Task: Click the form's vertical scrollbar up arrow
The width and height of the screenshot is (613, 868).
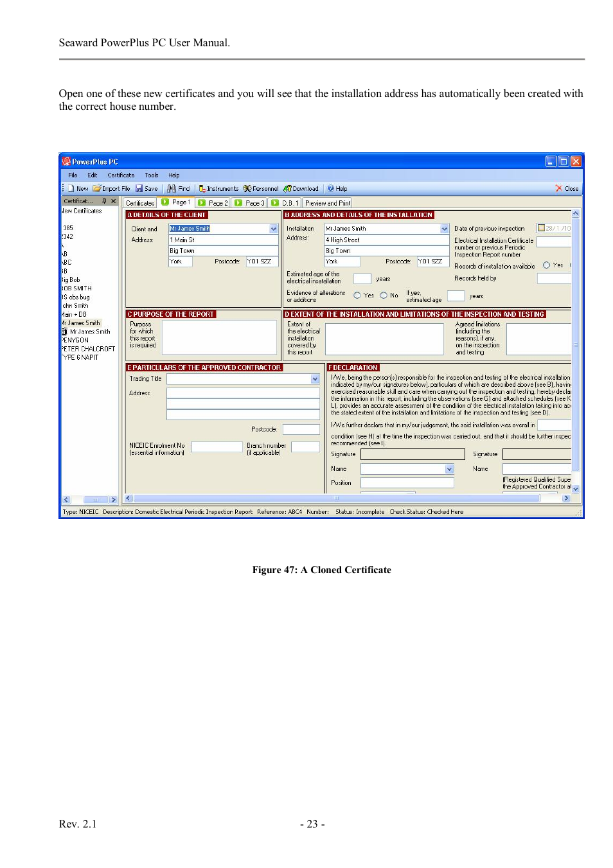Action: 576,213
